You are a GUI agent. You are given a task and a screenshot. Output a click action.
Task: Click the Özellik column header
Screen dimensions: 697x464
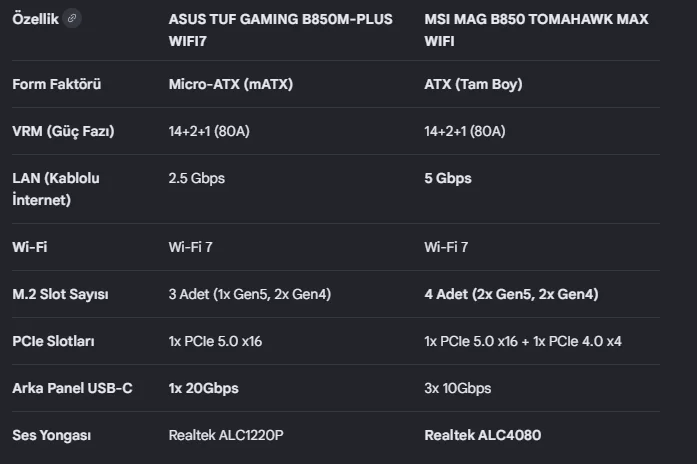(36, 19)
